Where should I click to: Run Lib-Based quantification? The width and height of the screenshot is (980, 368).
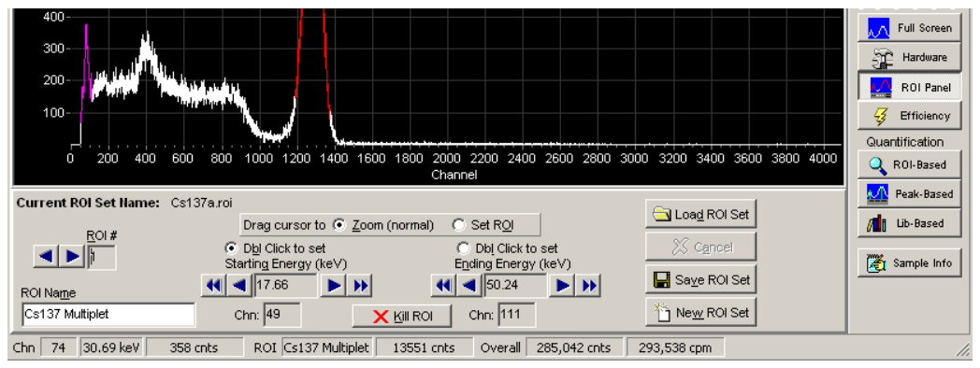tap(909, 223)
